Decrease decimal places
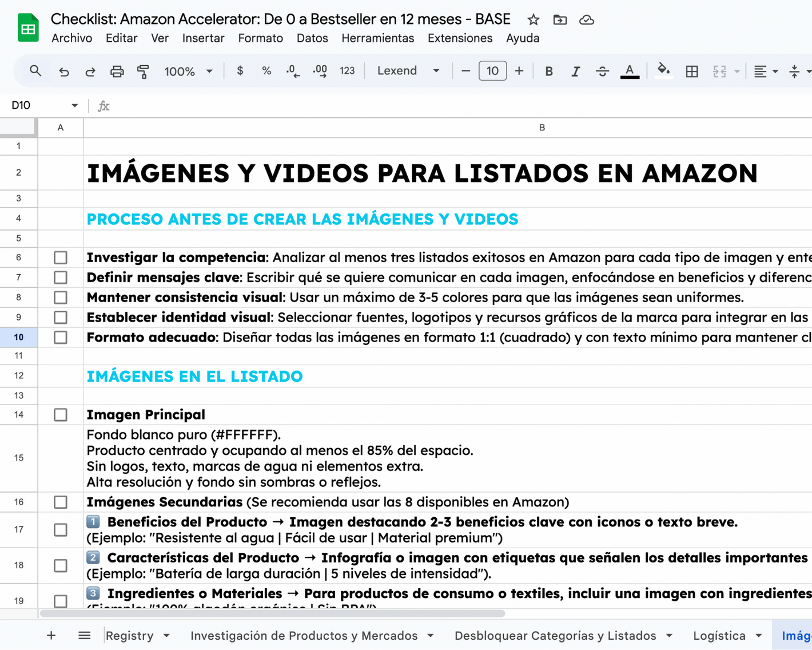812x650 pixels. (293, 71)
